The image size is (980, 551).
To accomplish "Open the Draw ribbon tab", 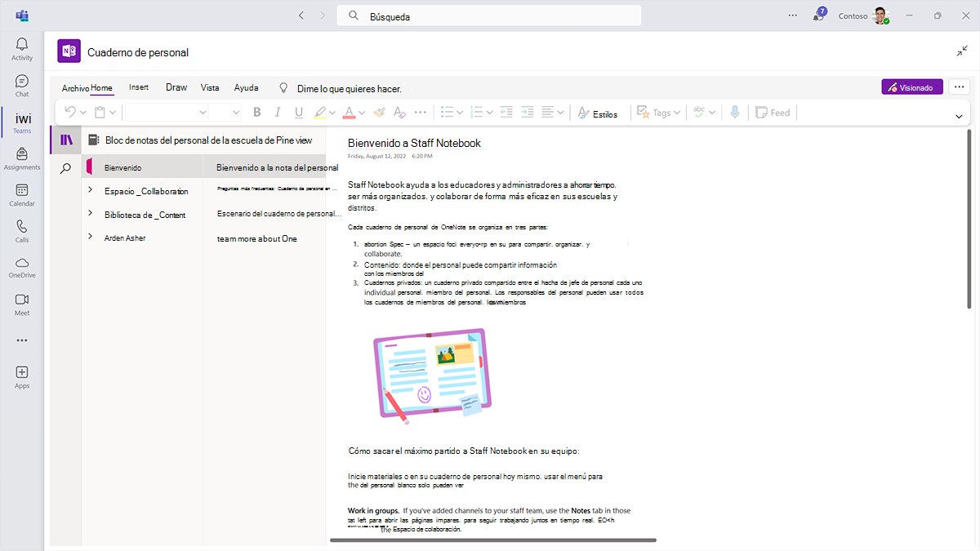I will [x=176, y=87].
